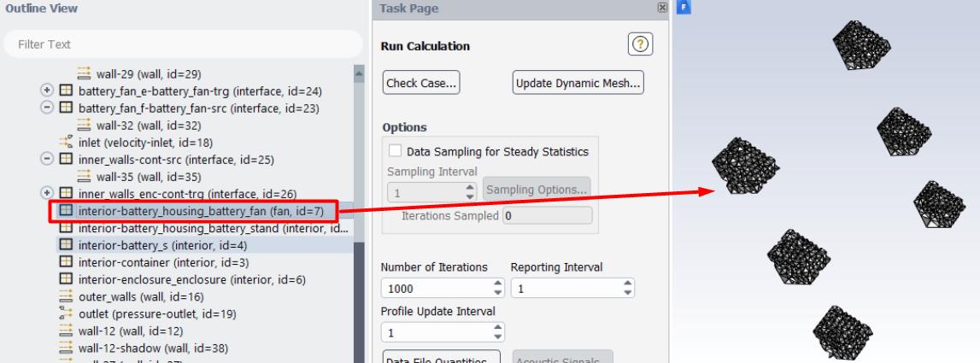The height and width of the screenshot is (363, 980).
Task: Click the interior-battery_s zone icon
Action: [x=66, y=245]
